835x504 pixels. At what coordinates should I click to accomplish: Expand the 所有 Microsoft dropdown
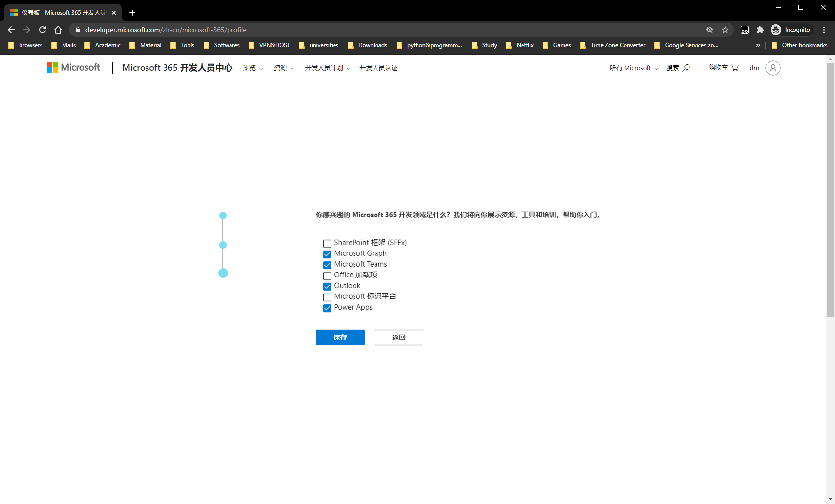[634, 68]
